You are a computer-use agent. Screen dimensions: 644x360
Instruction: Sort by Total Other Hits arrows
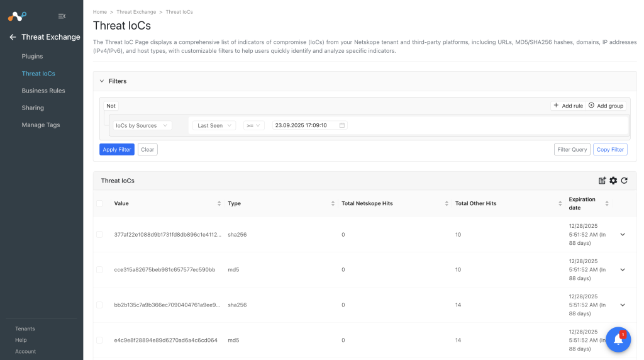pyautogui.click(x=560, y=203)
